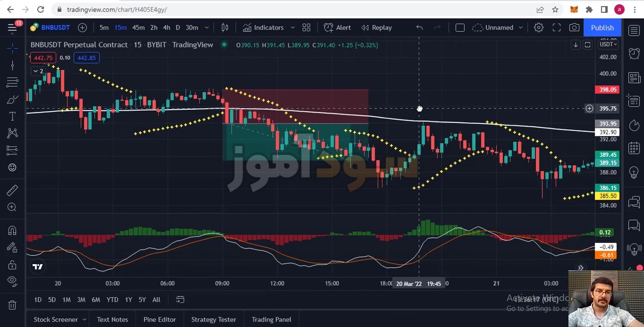This screenshot has height=327, width=644.
Task: Set the date range to All
Action: (x=156, y=300)
